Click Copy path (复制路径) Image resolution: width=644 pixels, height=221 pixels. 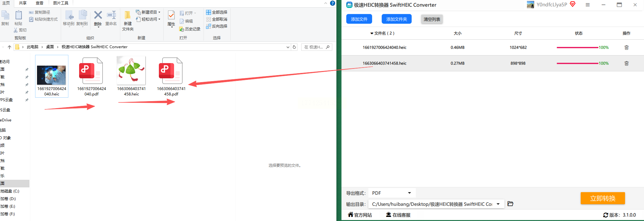click(x=40, y=12)
